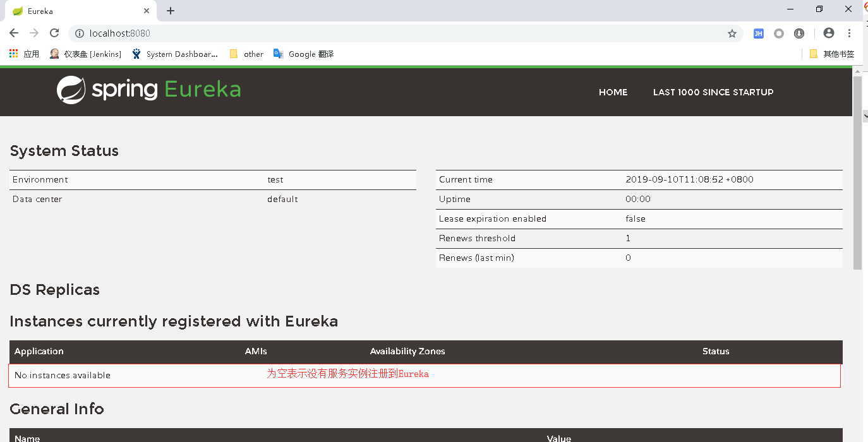Viewport: 868px width, 442px height.
Task: Open the download extension icon
Action: 799,33
